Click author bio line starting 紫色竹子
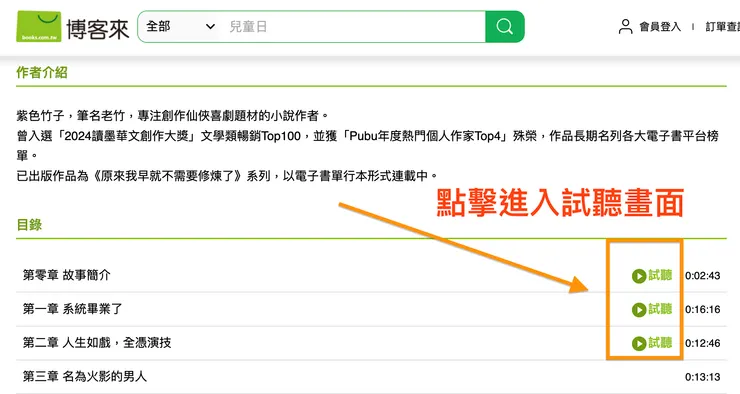Screen dimensions: 740x394 coord(172,116)
